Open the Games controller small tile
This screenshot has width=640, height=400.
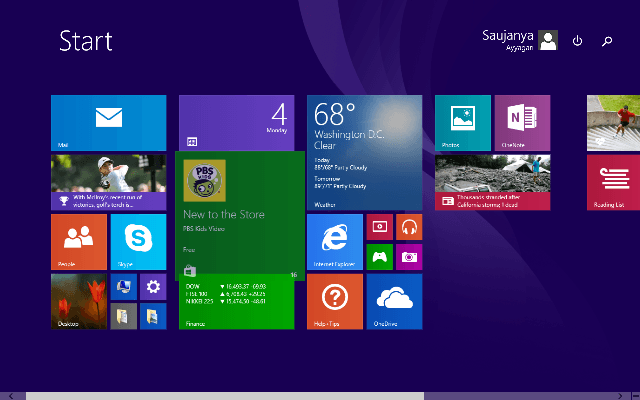coord(380,257)
